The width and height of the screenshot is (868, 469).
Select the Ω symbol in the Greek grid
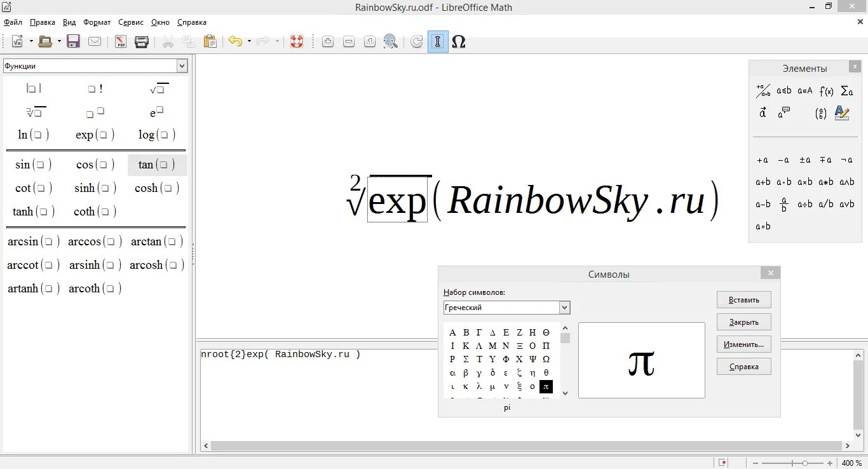546,360
